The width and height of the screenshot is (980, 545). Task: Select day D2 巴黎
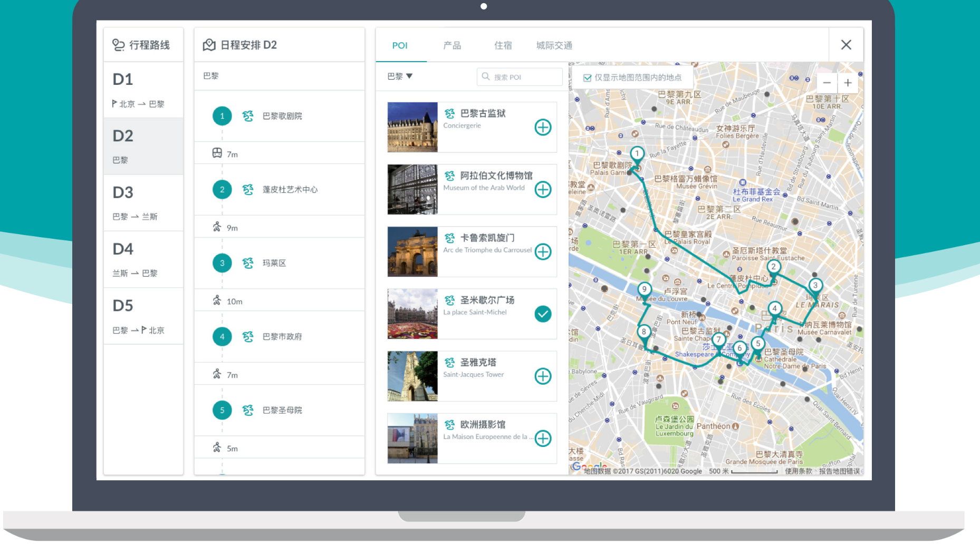(x=143, y=146)
